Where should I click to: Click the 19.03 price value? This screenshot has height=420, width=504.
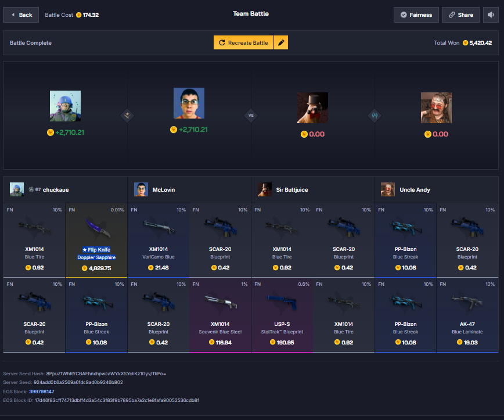[x=470, y=343]
